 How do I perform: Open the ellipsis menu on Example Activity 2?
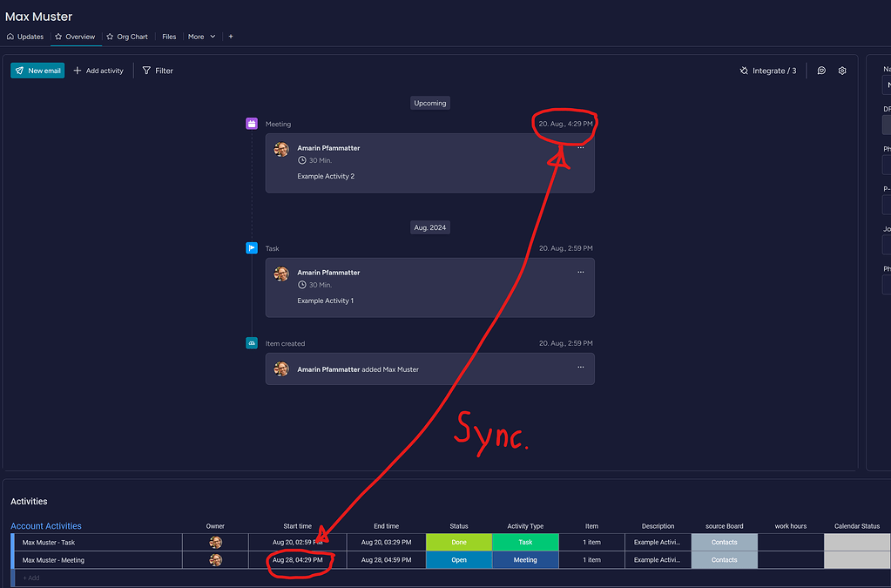point(580,148)
